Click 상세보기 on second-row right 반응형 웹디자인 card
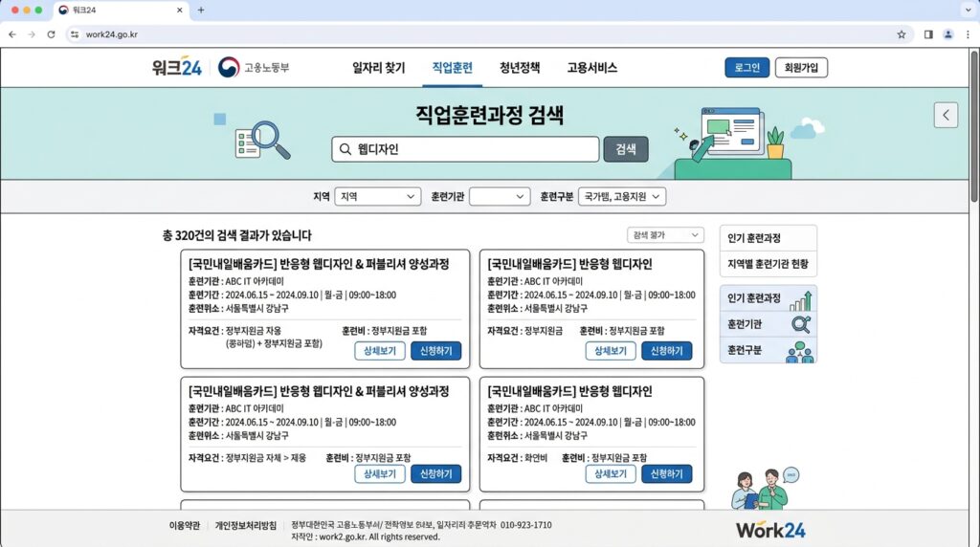 click(610, 474)
